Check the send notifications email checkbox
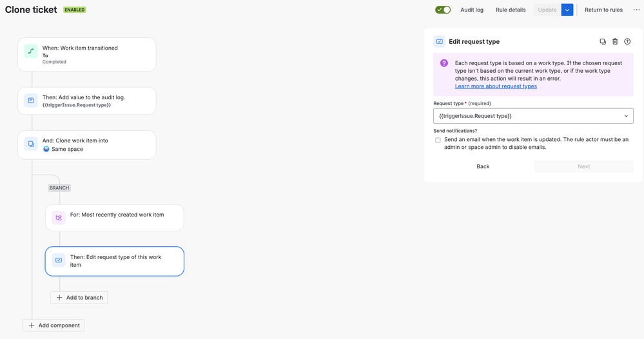This screenshot has width=644, height=339. click(438, 140)
